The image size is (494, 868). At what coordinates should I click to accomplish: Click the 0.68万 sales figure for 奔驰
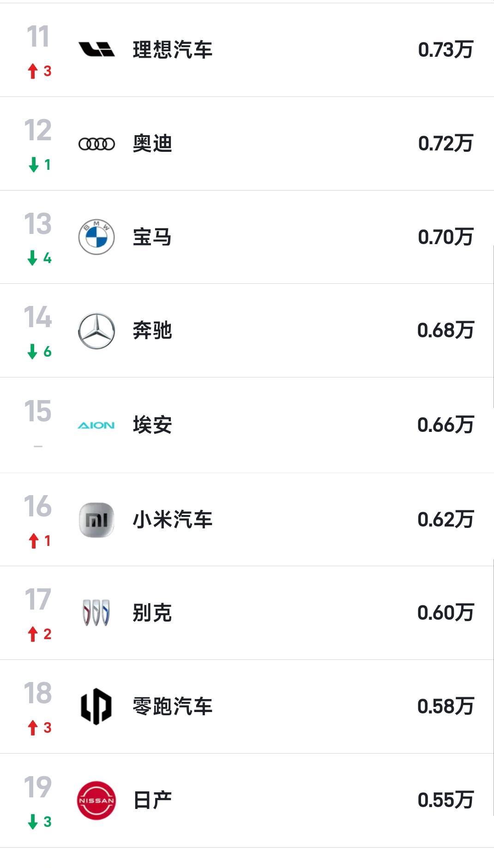[x=445, y=330]
